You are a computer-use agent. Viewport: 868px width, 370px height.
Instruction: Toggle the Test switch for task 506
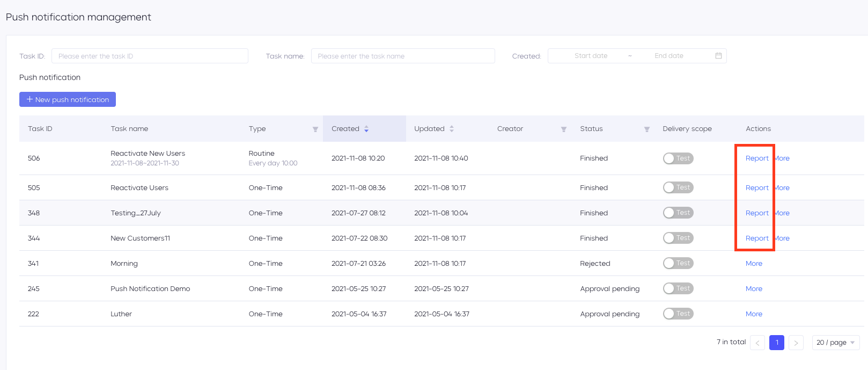point(678,158)
